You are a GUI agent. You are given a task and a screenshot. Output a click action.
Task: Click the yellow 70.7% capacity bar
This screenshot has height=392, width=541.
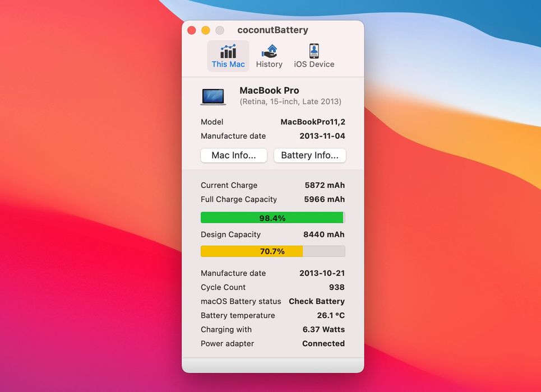[x=272, y=251]
